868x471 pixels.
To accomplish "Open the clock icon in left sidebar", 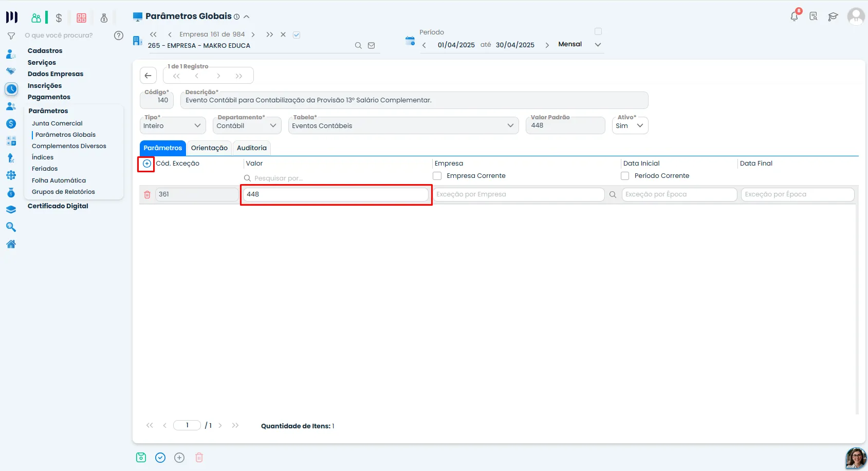I will coord(11,89).
